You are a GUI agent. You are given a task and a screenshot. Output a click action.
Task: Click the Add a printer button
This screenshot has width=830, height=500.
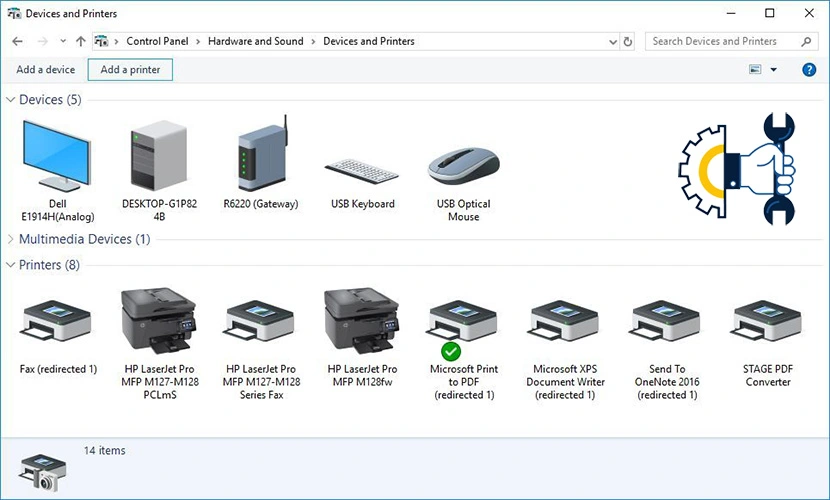[130, 69]
